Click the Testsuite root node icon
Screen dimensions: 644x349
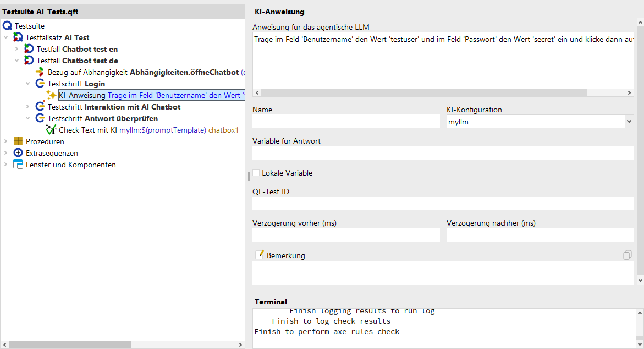point(7,26)
